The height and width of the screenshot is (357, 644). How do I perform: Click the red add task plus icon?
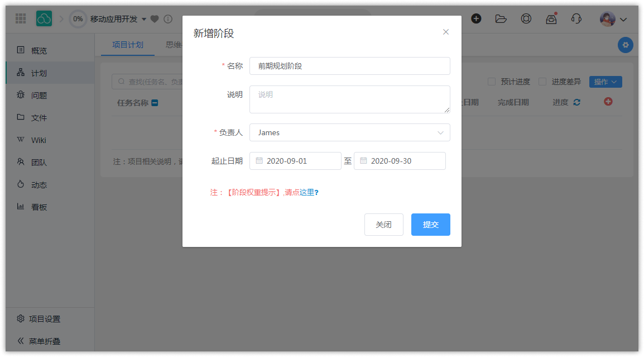tap(608, 102)
